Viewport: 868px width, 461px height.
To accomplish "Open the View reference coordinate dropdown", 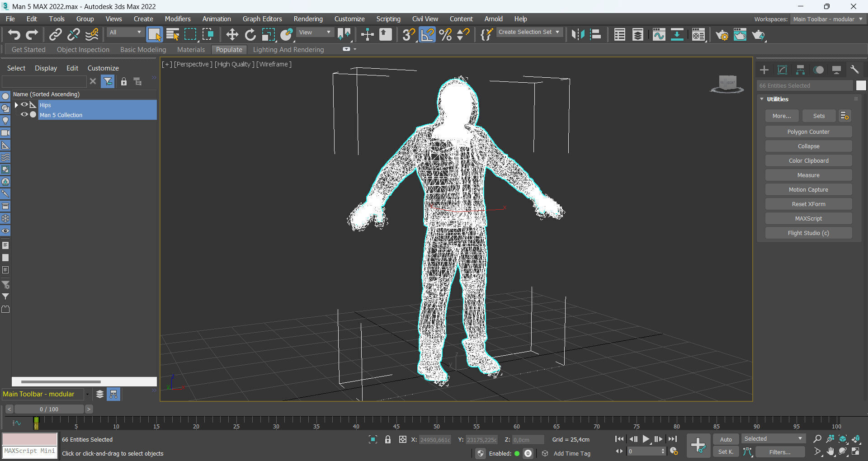I will [x=315, y=32].
